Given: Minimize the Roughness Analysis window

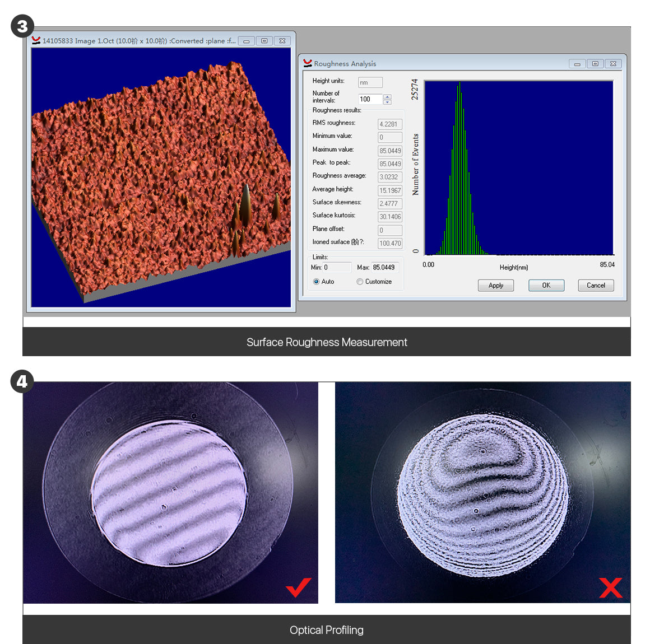Looking at the screenshot, I should [x=577, y=64].
